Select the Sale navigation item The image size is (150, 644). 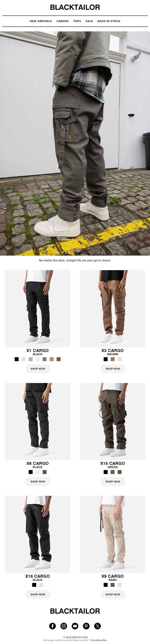[89, 21]
